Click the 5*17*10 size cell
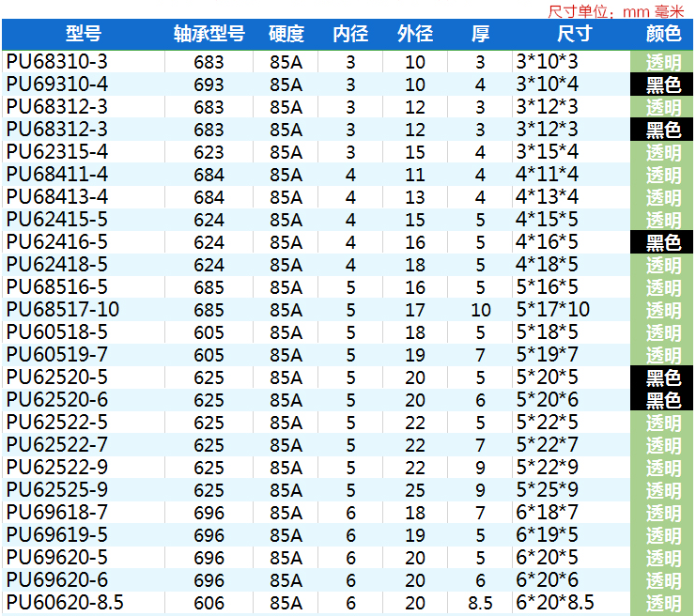Screen dimensions: 696x616 pyautogui.click(x=552, y=310)
